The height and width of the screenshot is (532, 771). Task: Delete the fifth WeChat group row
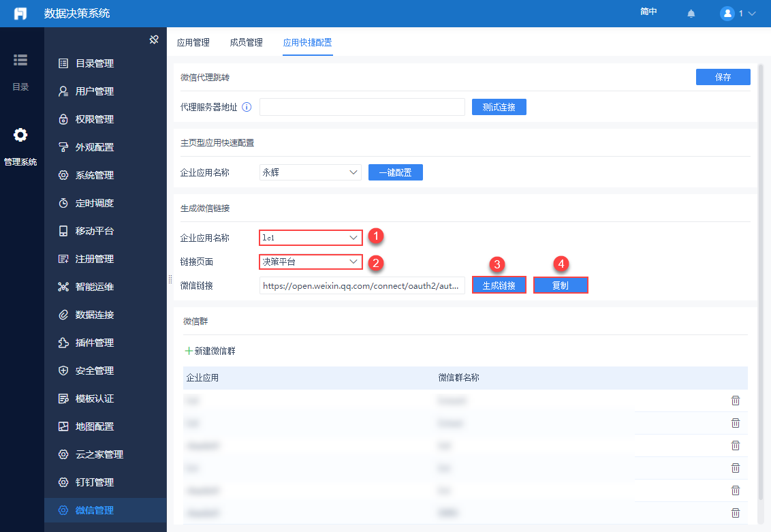(x=735, y=490)
